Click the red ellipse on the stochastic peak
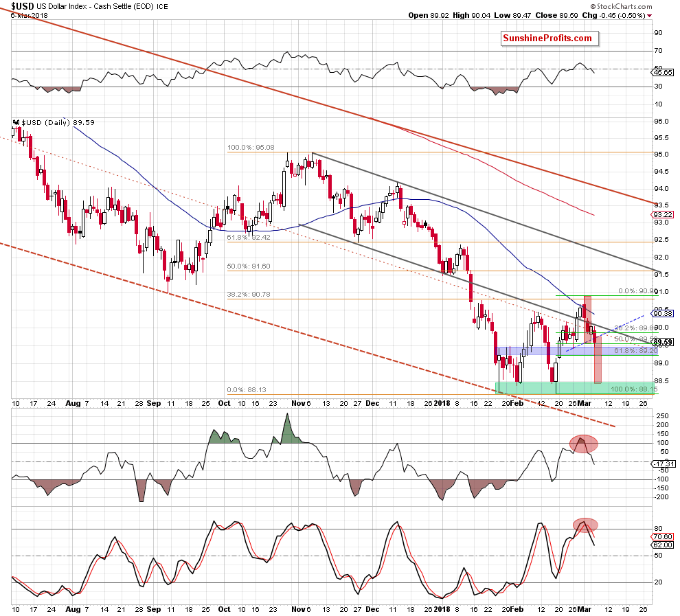The image size is (680, 616). (585, 525)
